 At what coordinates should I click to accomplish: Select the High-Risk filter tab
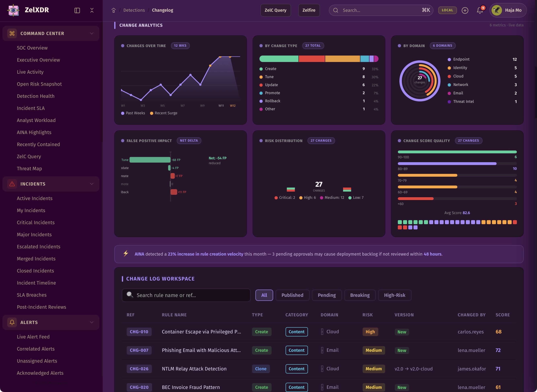(x=394, y=295)
